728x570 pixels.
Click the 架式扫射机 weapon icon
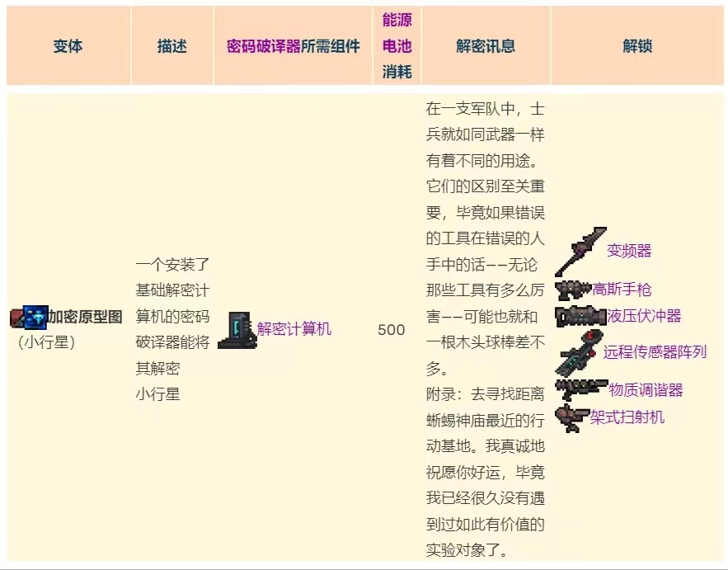(x=572, y=417)
